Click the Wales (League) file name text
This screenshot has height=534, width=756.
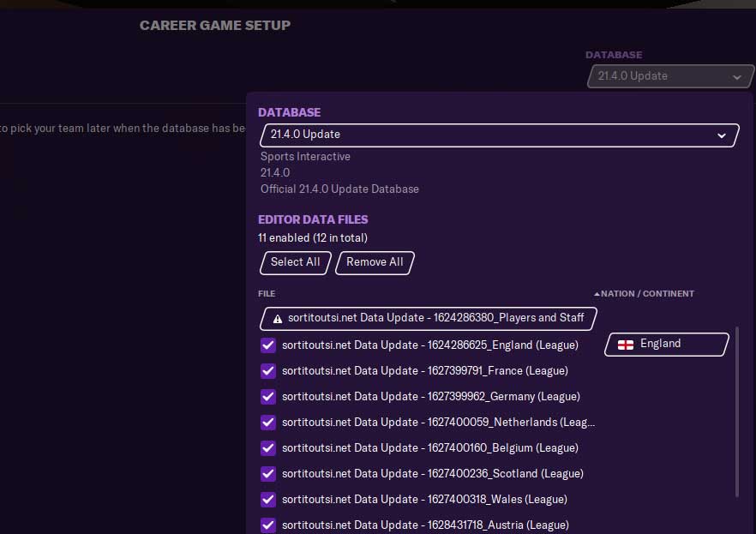pos(424,500)
